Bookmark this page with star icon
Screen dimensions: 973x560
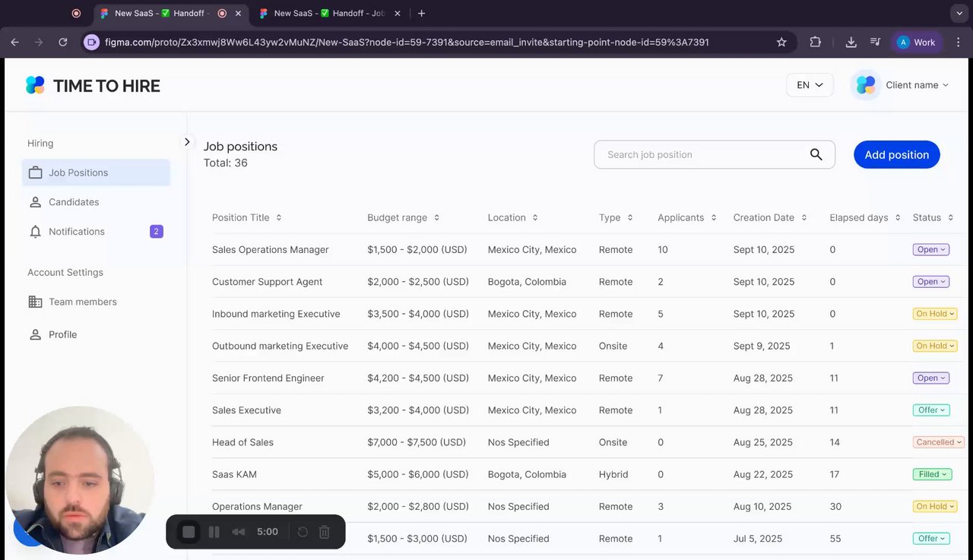click(781, 43)
